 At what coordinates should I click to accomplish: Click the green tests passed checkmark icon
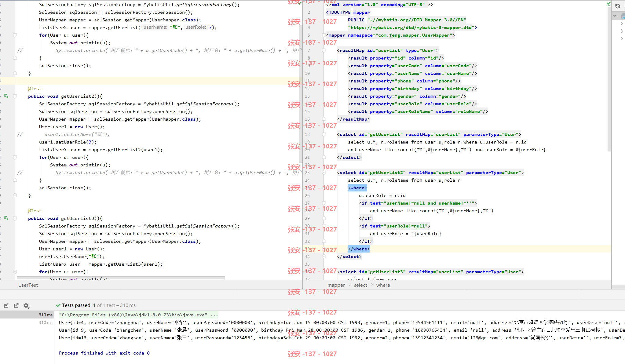[58, 305]
